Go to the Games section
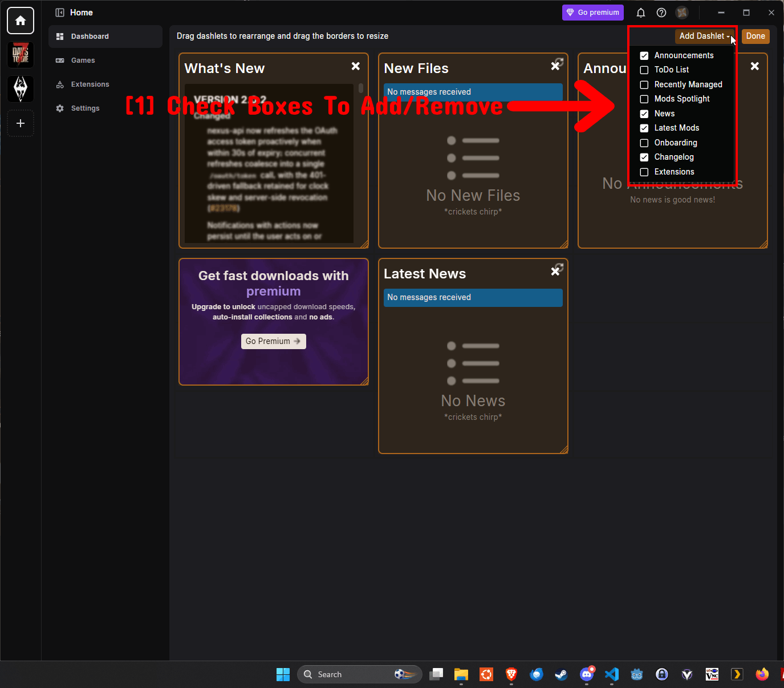 [x=105, y=60]
